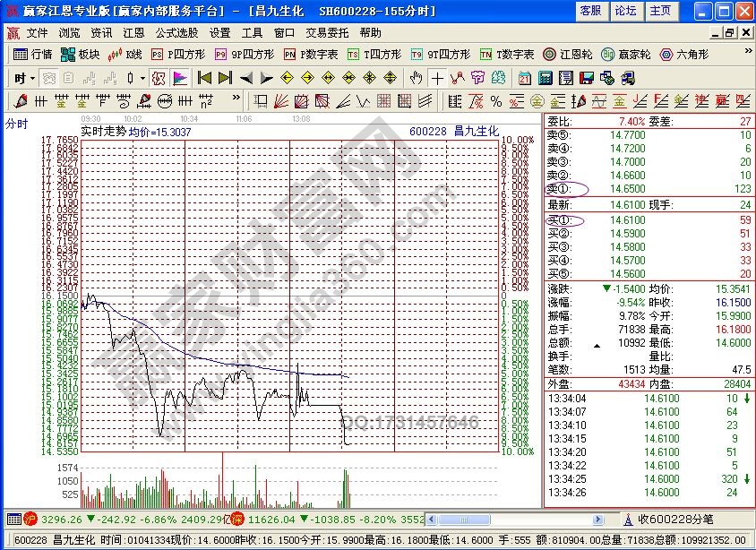Jump to the first record arrow
756x550 pixels.
(x=204, y=78)
